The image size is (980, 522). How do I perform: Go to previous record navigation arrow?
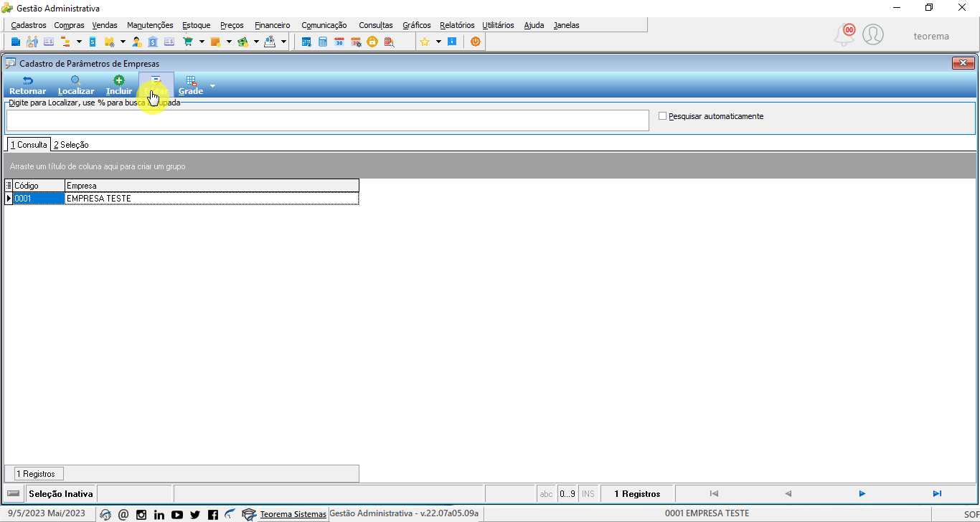(x=788, y=493)
